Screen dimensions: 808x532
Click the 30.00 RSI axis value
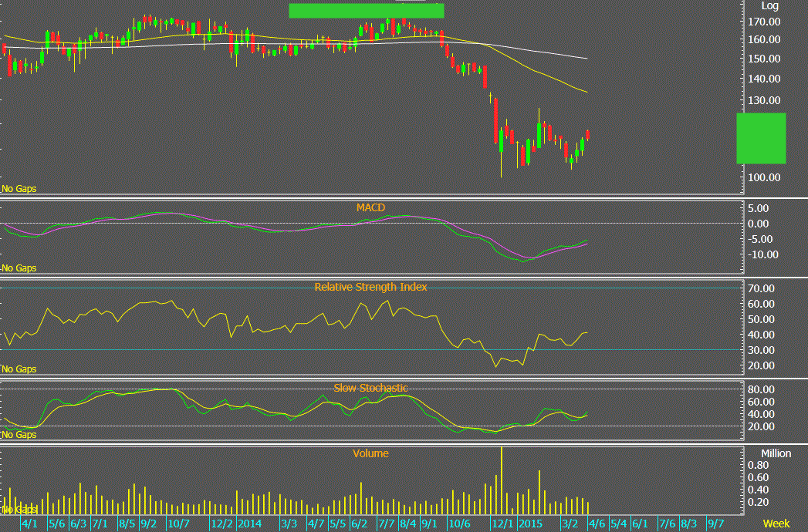point(761,350)
